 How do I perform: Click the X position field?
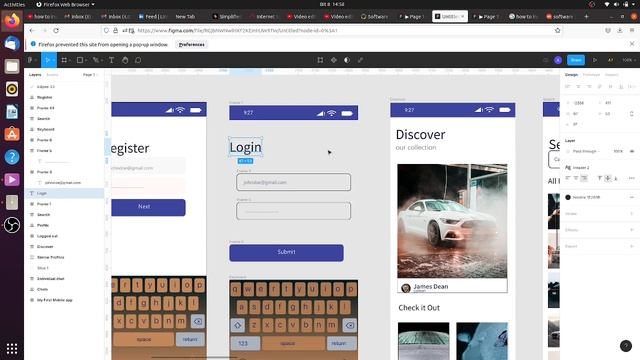point(579,103)
